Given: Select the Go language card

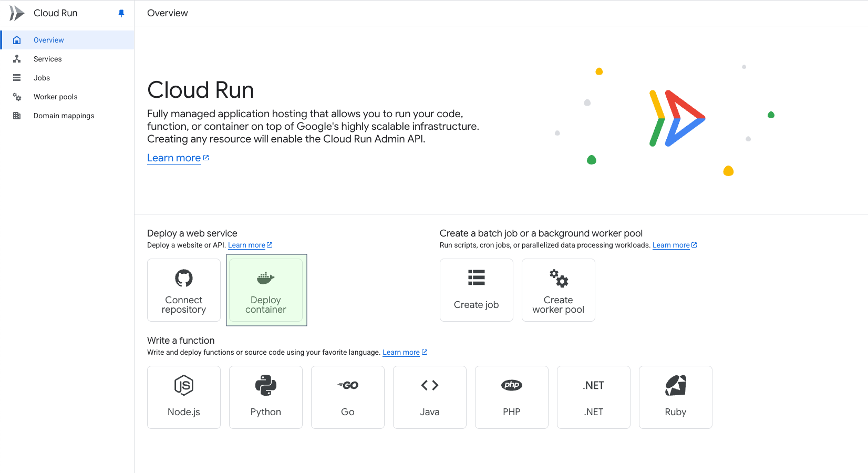Looking at the screenshot, I should pyautogui.click(x=348, y=397).
